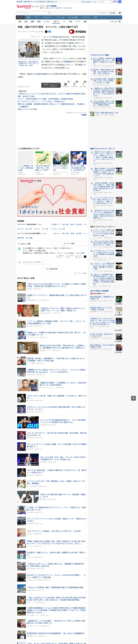Open the '岡本 和真' player link
The height and width of the screenshot is (644, 138).
point(21,238)
